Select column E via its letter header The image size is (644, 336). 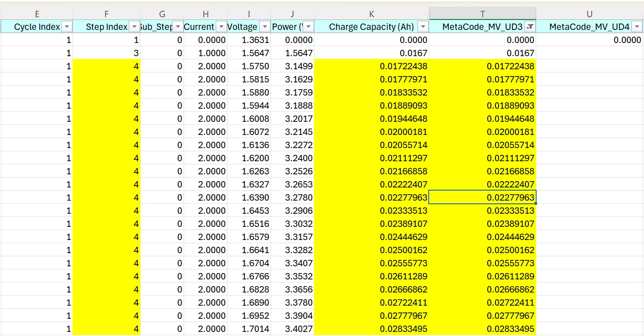pyautogui.click(x=37, y=13)
